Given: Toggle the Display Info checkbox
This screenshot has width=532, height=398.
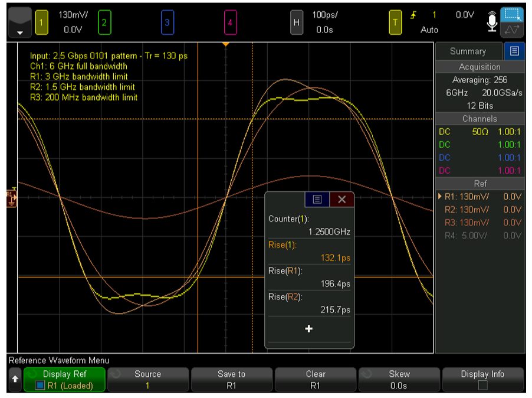Looking at the screenshot, I should click(482, 385).
